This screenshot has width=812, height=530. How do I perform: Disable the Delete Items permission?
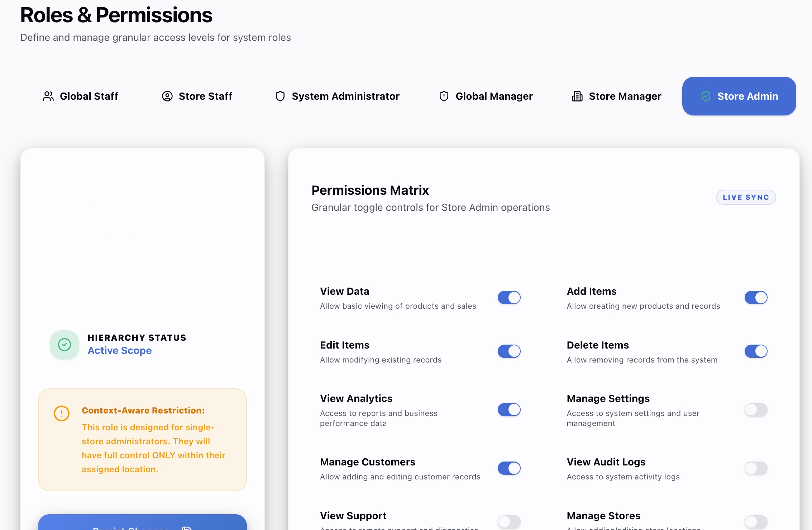(756, 351)
